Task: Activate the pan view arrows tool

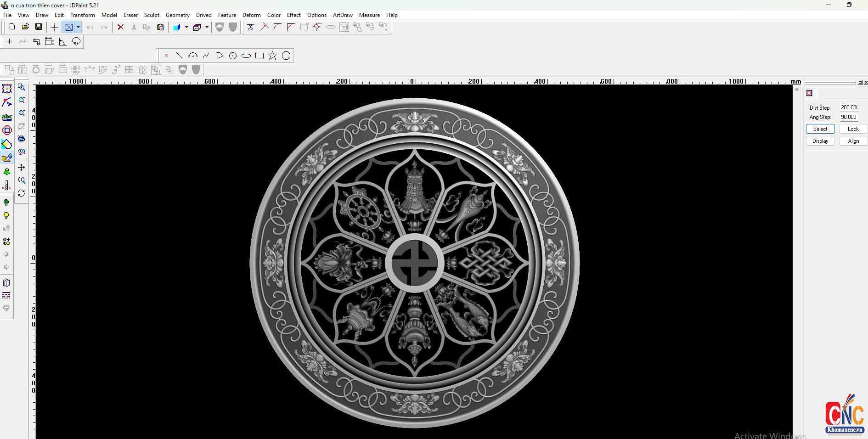Action: 22,168
